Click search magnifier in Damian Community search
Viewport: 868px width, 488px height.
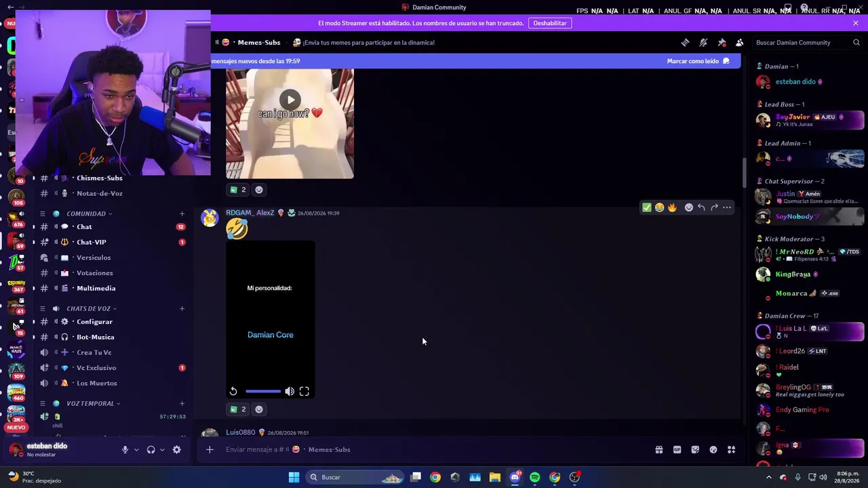tap(856, 43)
